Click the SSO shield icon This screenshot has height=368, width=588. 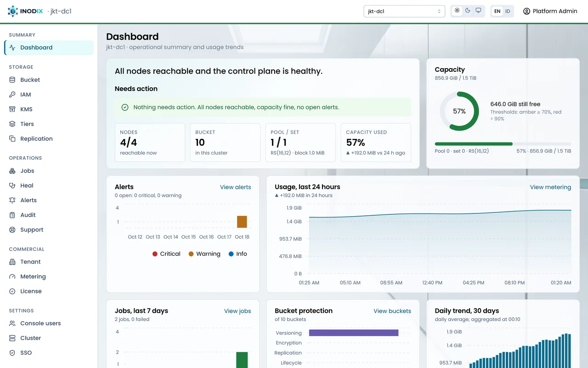click(12, 353)
